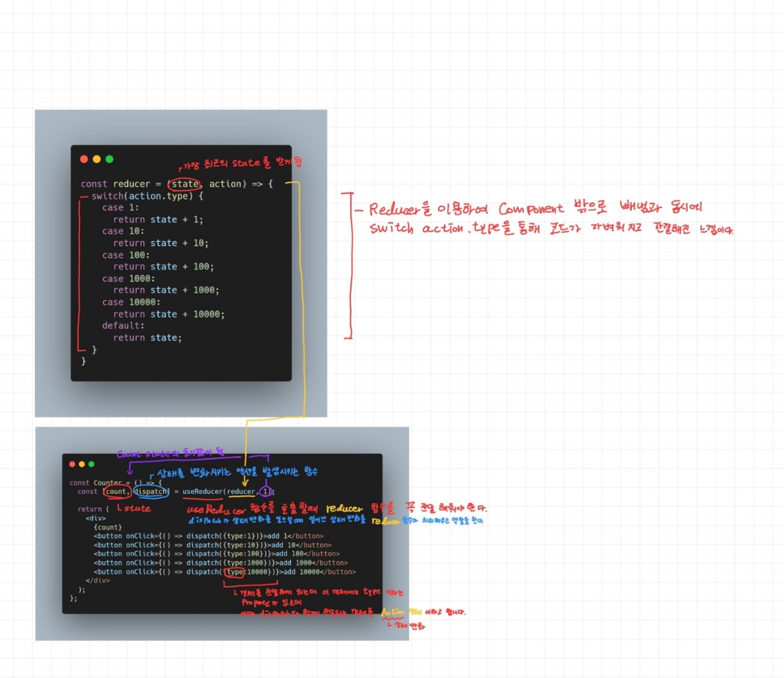Screen dimensions: 784x678
Task: Click the circled 'count' variable
Action: [x=116, y=491]
